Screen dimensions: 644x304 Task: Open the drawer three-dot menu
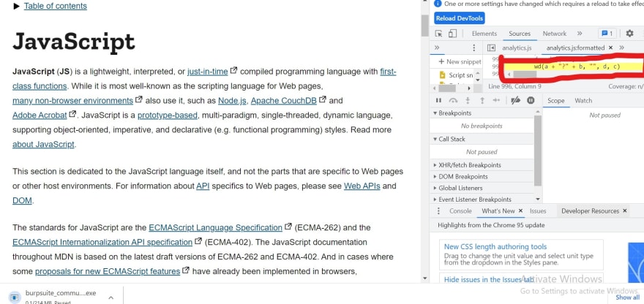click(438, 211)
